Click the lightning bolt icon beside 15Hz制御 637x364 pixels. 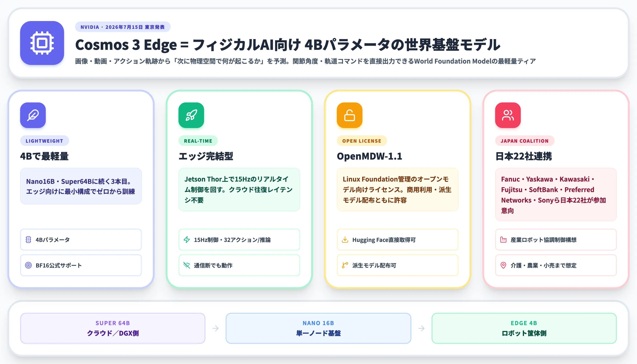point(187,240)
